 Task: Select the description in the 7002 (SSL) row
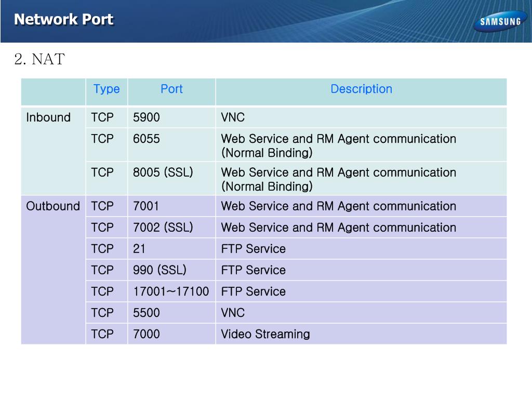(339, 228)
